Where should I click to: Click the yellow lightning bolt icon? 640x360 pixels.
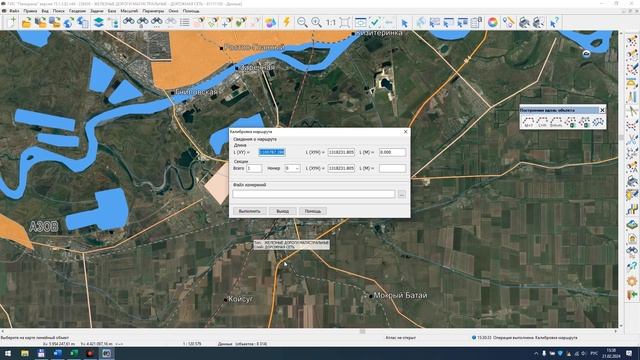click(287, 22)
